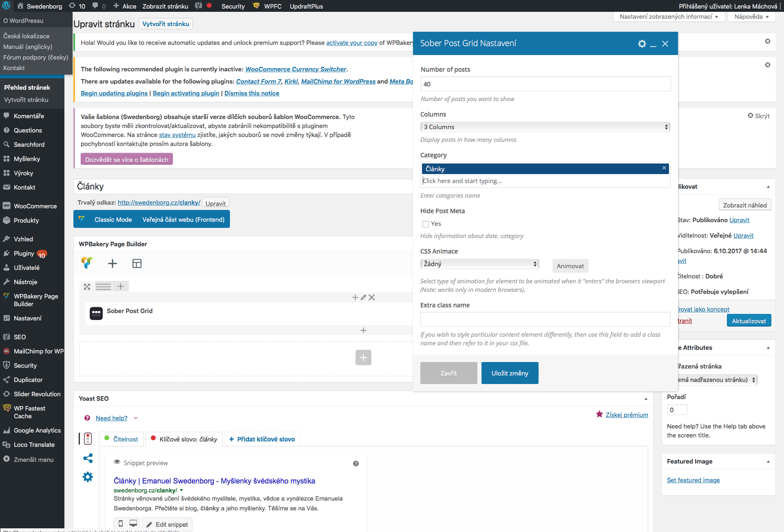Viewport: 784px width, 532px height.
Task: Dismiss the WPBakery activation notice
Action: tap(768, 41)
